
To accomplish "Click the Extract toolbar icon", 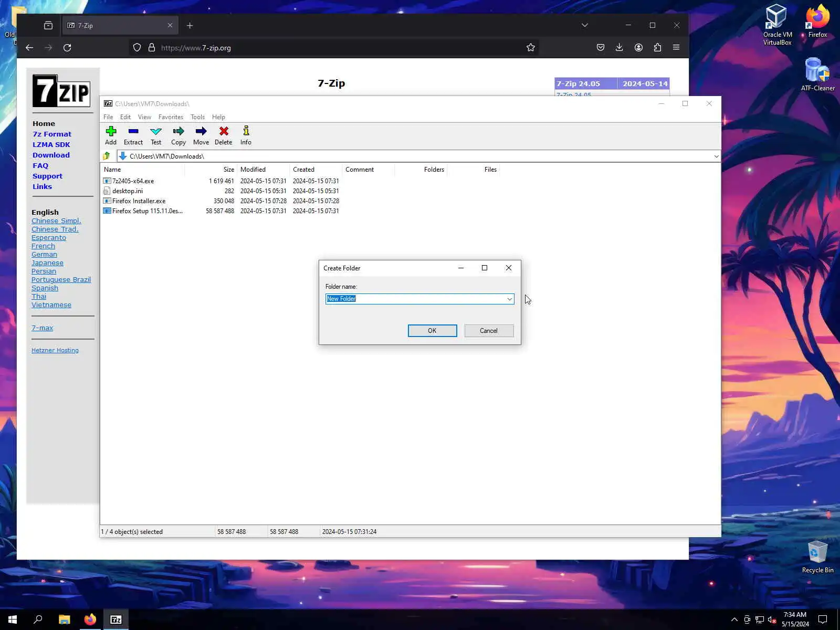I will [133, 135].
